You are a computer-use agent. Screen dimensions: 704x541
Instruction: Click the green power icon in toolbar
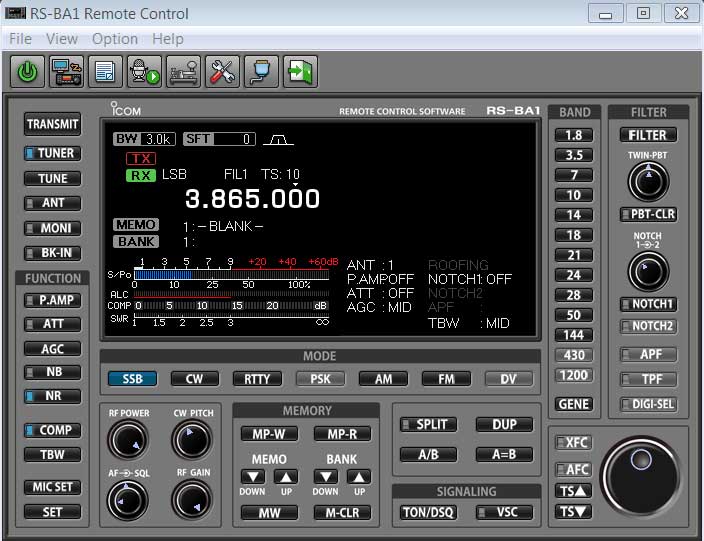pyautogui.click(x=27, y=71)
